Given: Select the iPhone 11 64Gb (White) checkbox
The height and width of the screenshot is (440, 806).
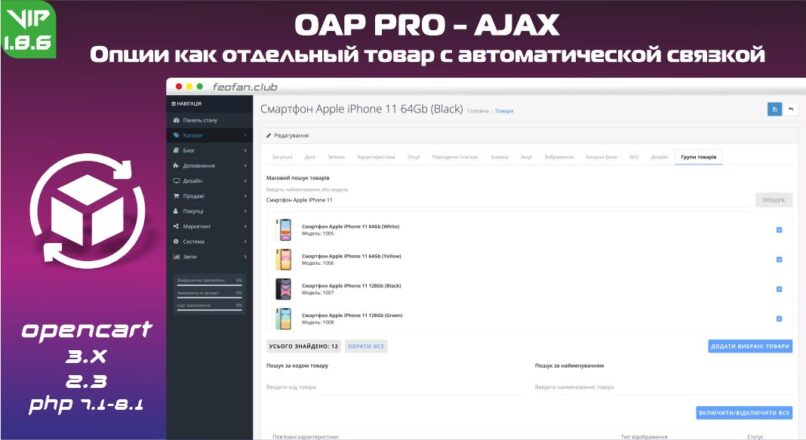Looking at the screenshot, I should tap(779, 230).
